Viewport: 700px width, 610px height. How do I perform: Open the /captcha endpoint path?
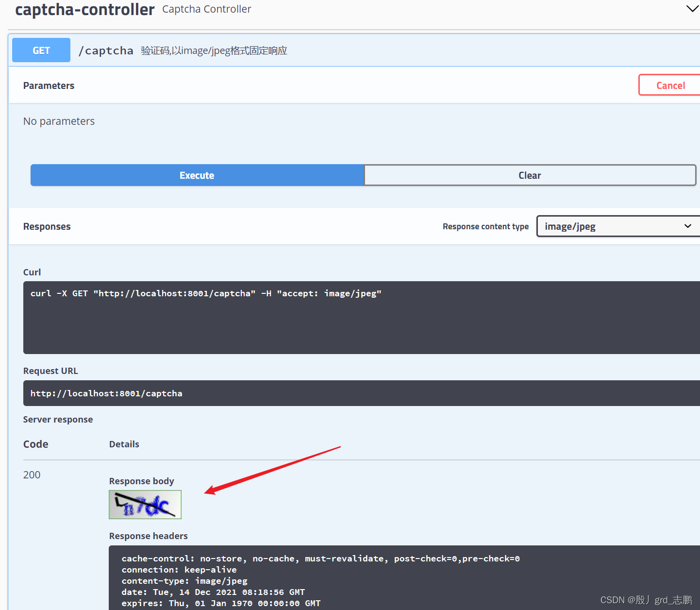[x=106, y=51]
